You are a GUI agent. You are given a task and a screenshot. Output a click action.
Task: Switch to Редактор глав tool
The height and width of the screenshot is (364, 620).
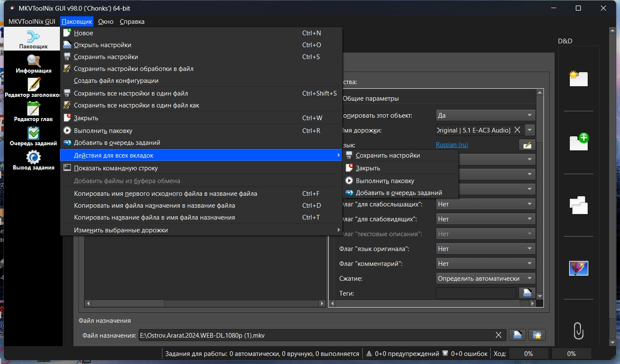tap(33, 112)
